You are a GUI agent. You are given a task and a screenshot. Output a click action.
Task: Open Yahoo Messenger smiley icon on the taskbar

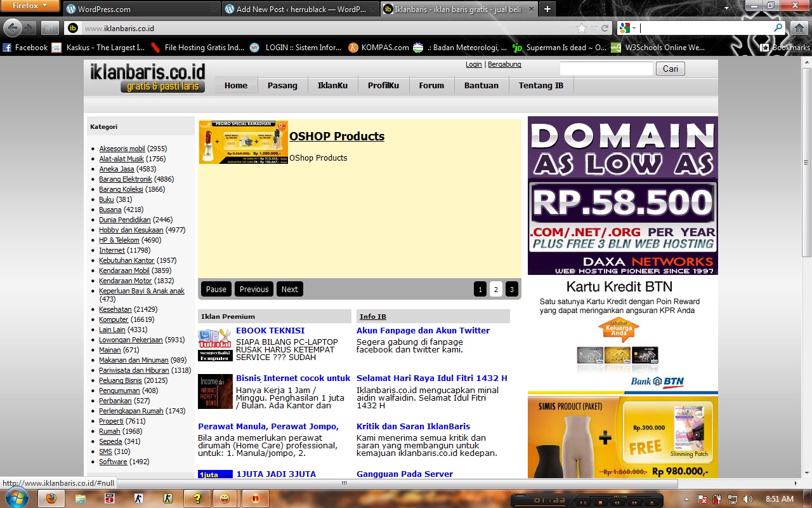tap(225, 498)
